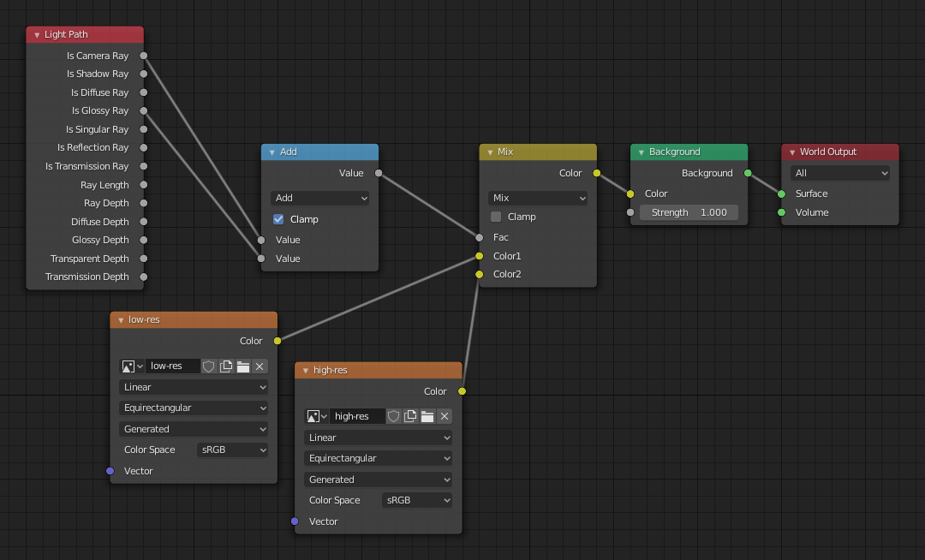Toggle the fake-user shield on low-res image
The height and width of the screenshot is (560, 925).
(x=209, y=366)
